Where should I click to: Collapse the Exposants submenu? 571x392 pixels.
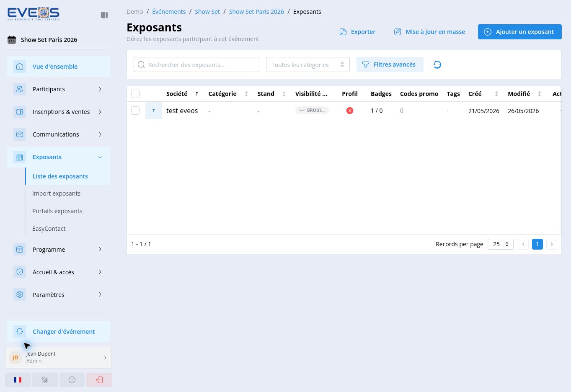[58, 157]
